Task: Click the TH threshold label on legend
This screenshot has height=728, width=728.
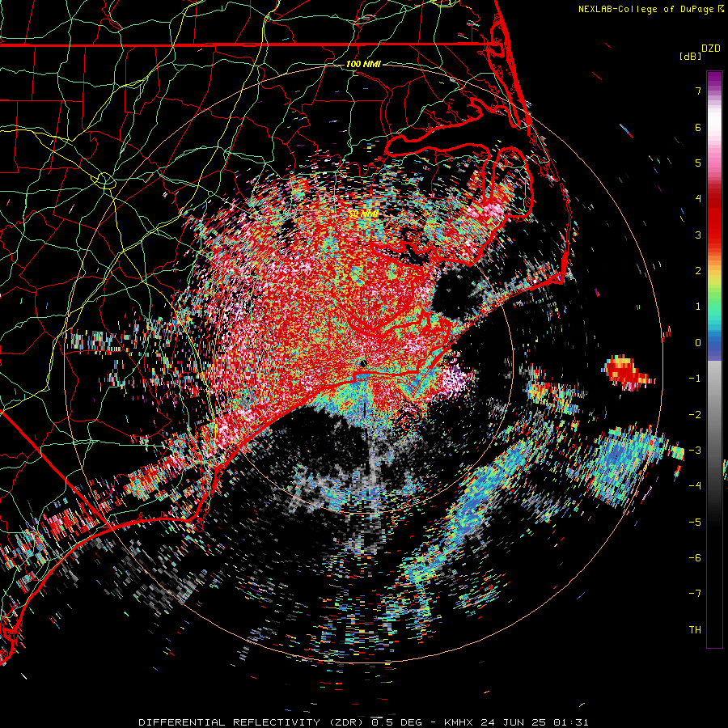Action: point(695,630)
